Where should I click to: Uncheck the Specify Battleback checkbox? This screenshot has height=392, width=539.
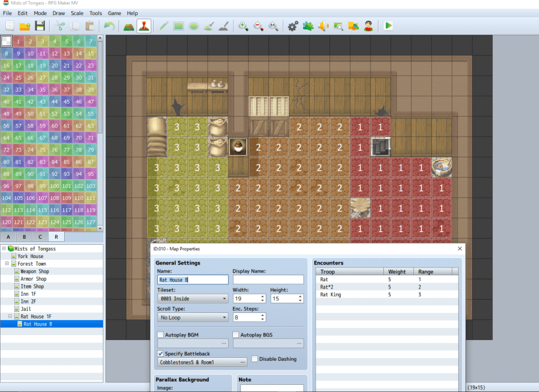coord(161,354)
